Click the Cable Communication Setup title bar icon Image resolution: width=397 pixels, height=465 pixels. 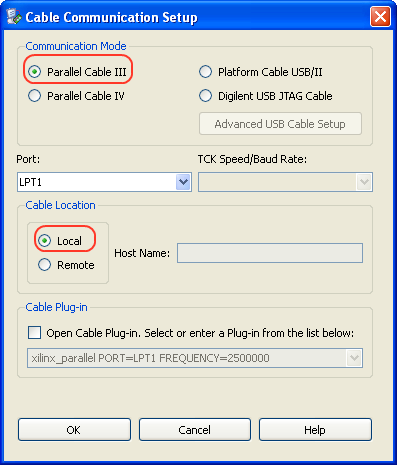point(14,16)
